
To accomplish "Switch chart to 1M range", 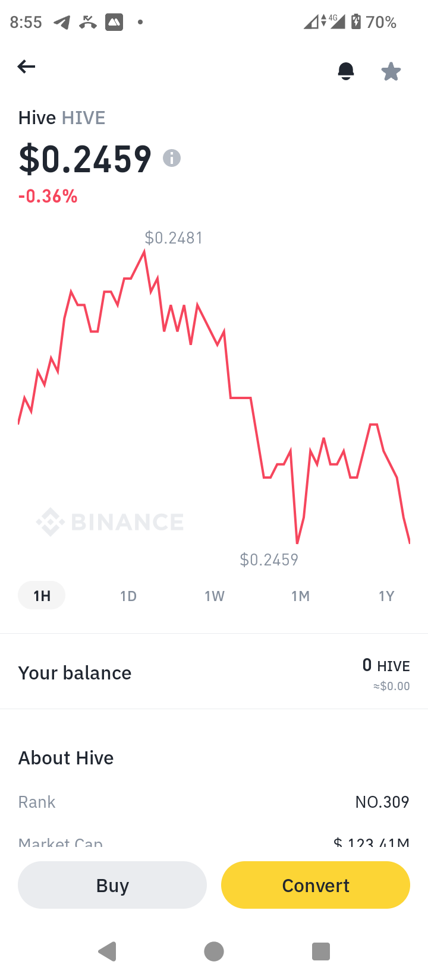I will tap(301, 596).
